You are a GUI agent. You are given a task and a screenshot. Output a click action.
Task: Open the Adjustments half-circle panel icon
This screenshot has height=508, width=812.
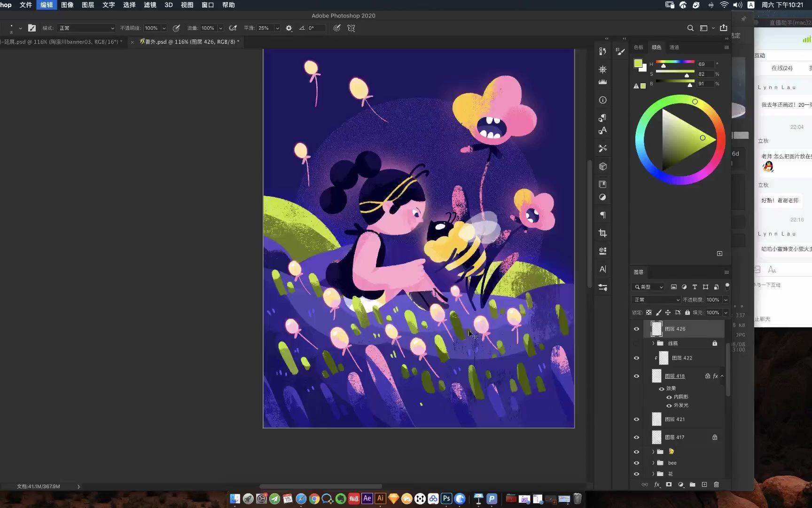point(602,198)
